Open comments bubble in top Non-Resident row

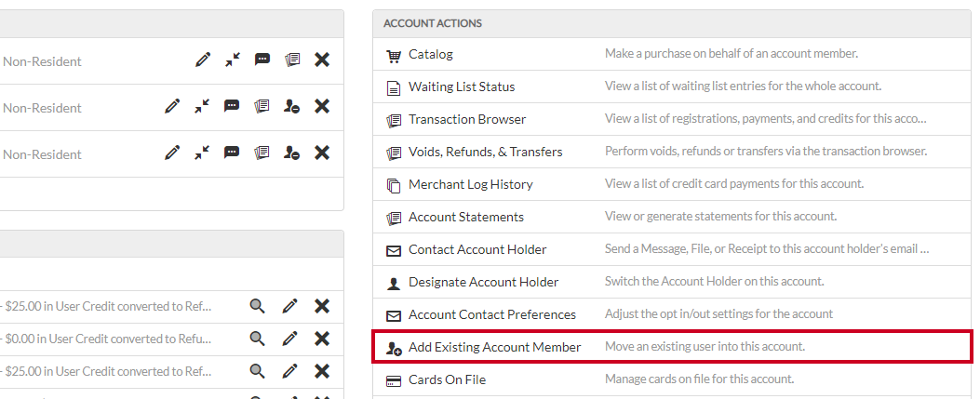(262, 60)
